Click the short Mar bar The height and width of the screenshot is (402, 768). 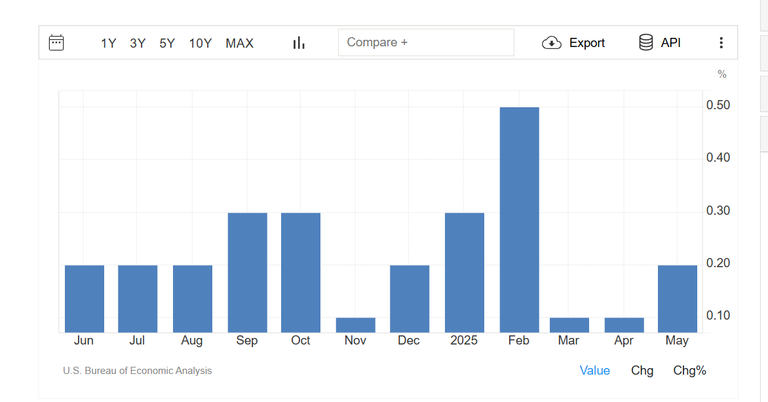(569, 325)
